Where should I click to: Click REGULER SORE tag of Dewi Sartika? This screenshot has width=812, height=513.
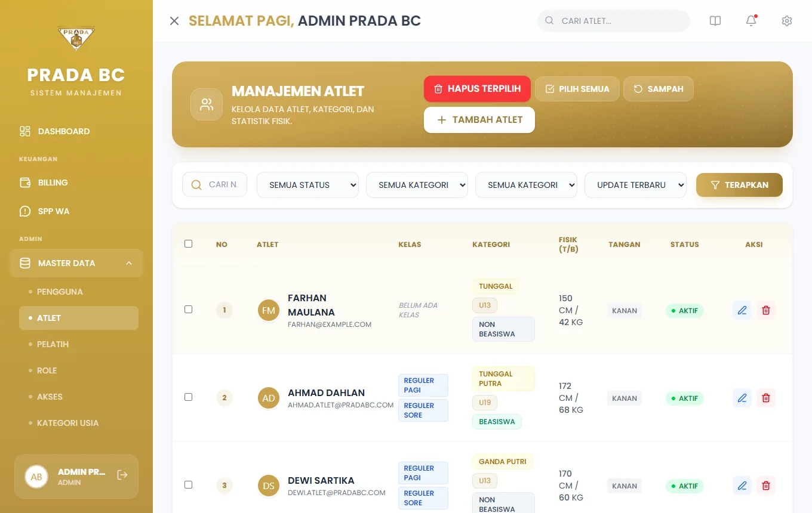click(x=423, y=498)
